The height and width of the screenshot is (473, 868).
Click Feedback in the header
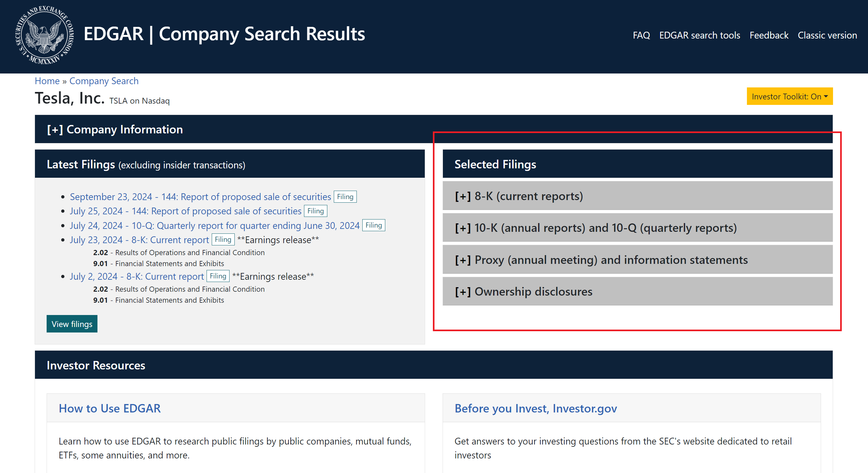(x=769, y=35)
